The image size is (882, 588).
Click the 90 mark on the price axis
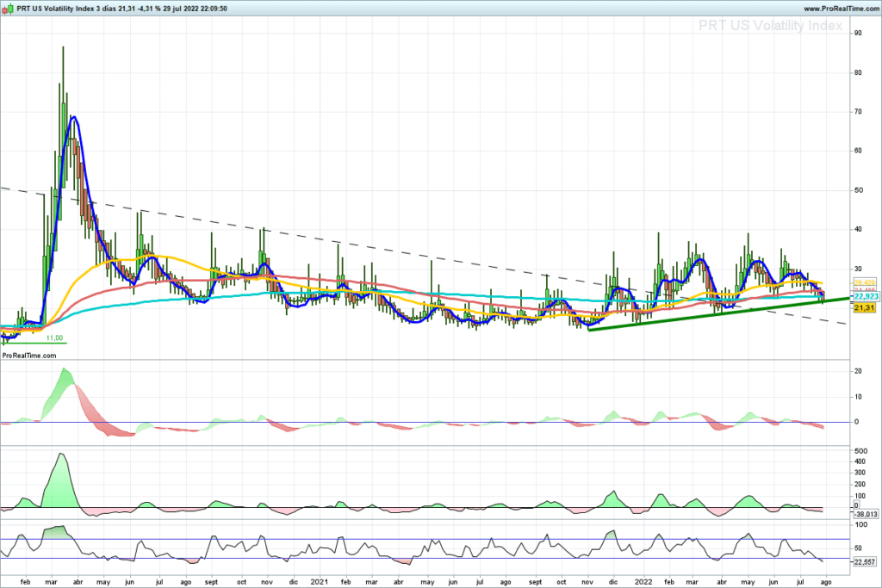(858, 34)
